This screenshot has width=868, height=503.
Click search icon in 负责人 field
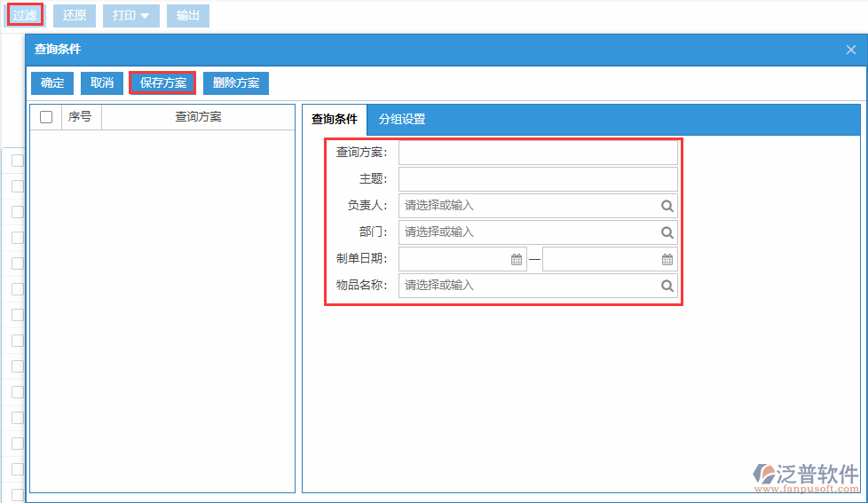coord(667,206)
